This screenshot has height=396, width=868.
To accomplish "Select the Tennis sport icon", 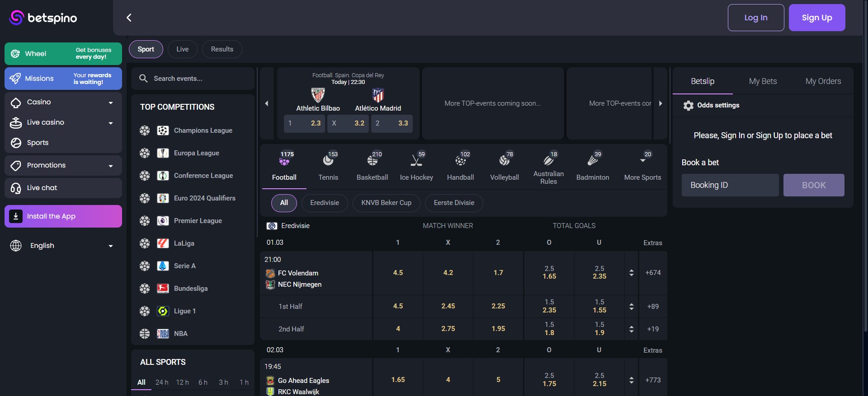I will click(328, 166).
